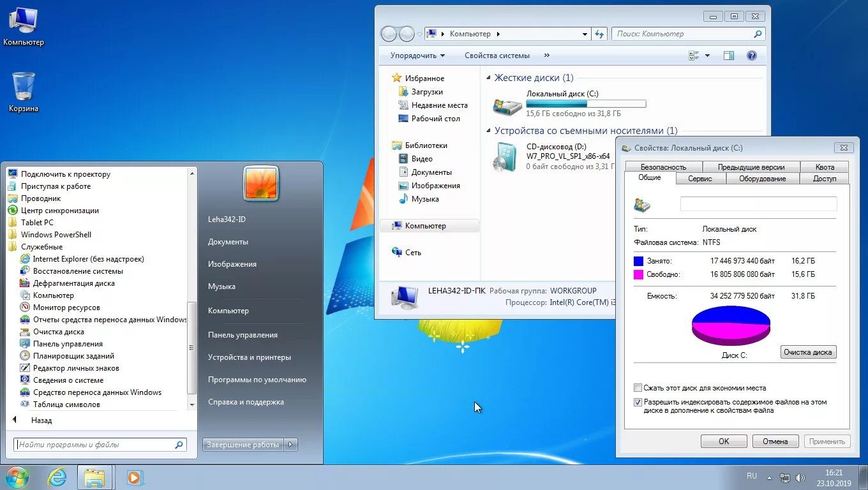
Task: Open Редактор личных знаков
Action: (x=76, y=367)
